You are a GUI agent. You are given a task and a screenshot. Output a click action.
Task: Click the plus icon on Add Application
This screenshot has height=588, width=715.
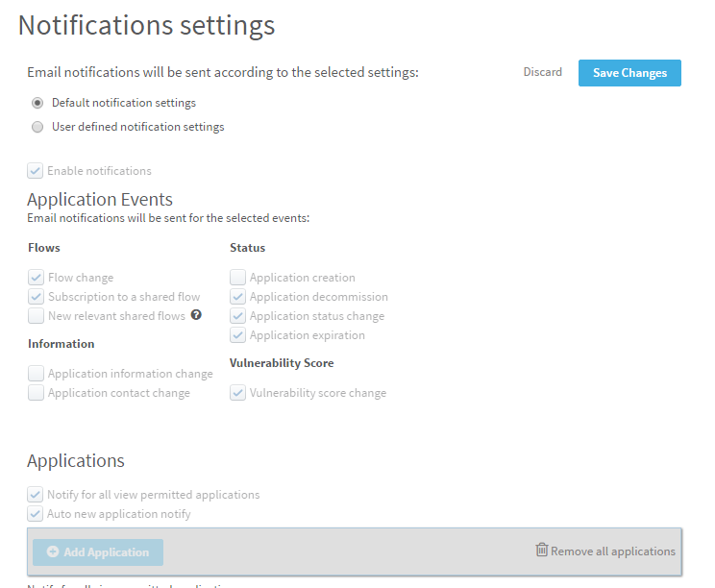(52, 552)
